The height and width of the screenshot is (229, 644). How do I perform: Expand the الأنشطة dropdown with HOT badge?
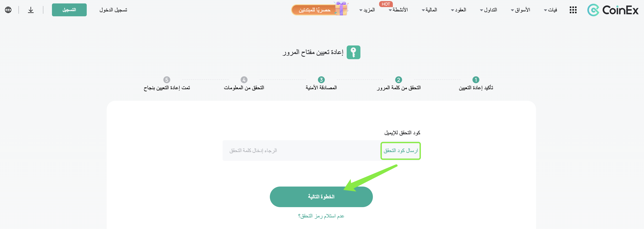click(x=398, y=10)
